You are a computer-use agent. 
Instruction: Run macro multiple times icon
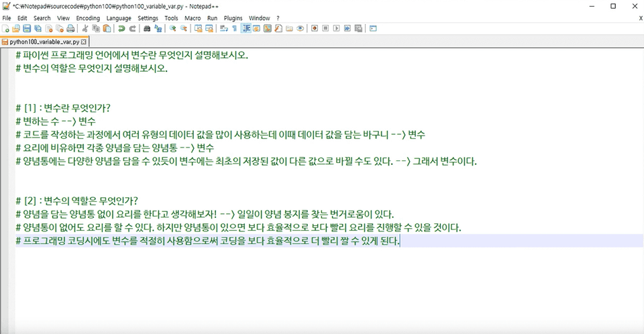click(x=347, y=28)
